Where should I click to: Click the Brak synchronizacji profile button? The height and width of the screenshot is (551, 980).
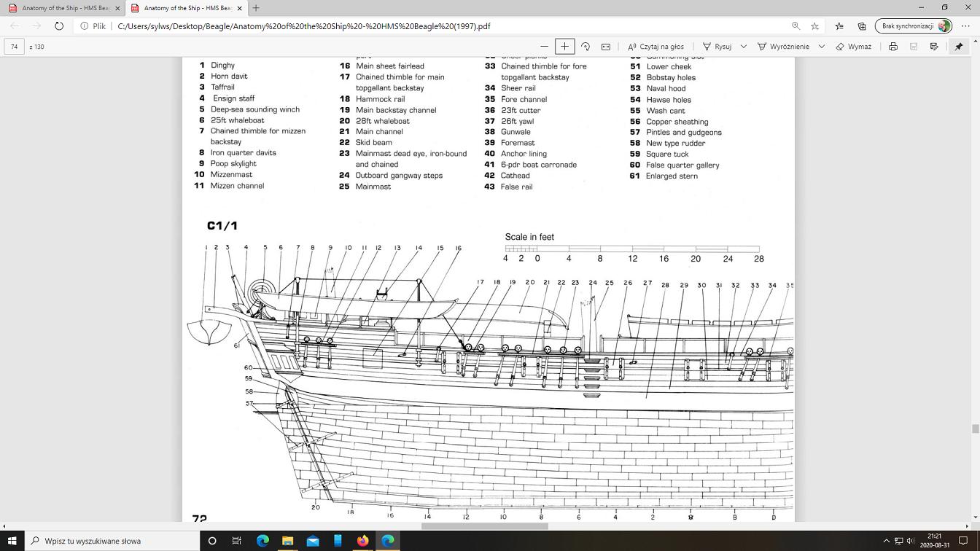point(914,26)
